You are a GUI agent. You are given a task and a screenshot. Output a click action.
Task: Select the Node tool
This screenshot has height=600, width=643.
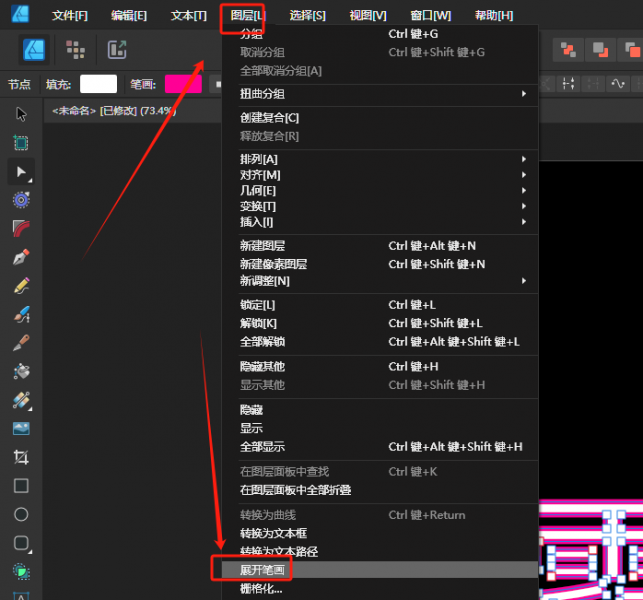[21, 171]
